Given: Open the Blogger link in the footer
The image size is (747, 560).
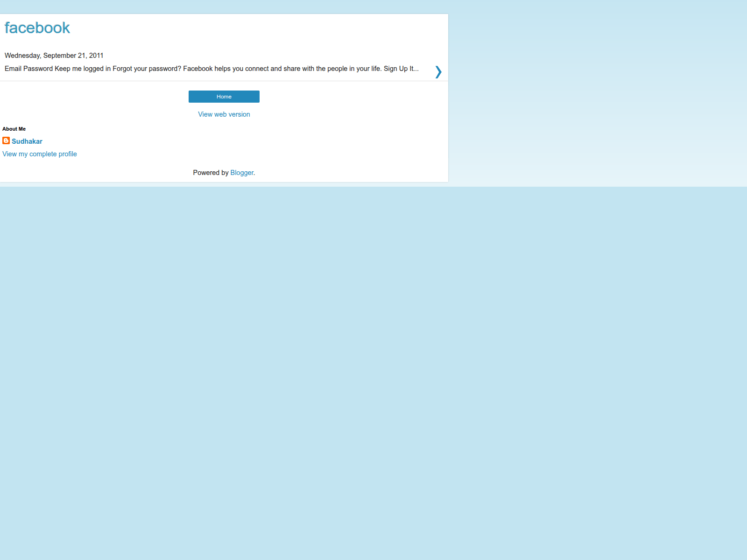Looking at the screenshot, I should point(242,173).
